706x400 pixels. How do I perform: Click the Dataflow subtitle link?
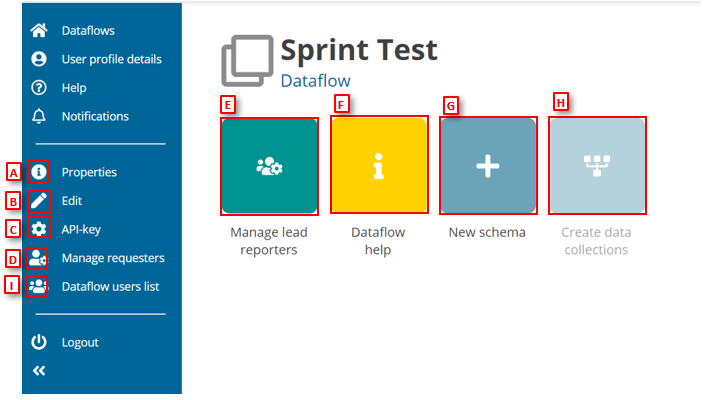pyautogui.click(x=315, y=80)
